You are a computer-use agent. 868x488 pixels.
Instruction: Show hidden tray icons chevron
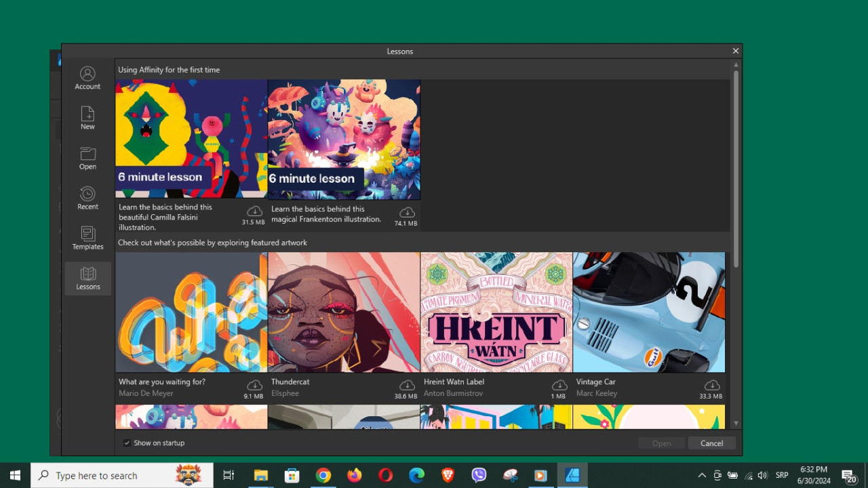(702, 475)
